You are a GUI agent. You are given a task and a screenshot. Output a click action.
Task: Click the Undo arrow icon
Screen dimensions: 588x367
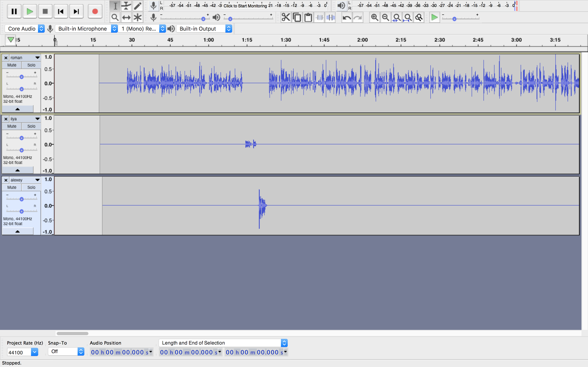346,18
